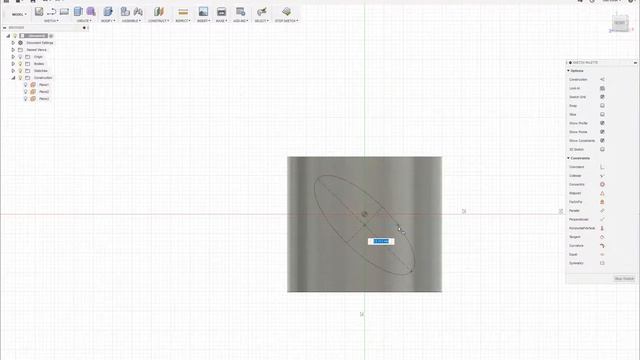
Task: Apply the Fix/UnFix constraint
Action: 602,202
